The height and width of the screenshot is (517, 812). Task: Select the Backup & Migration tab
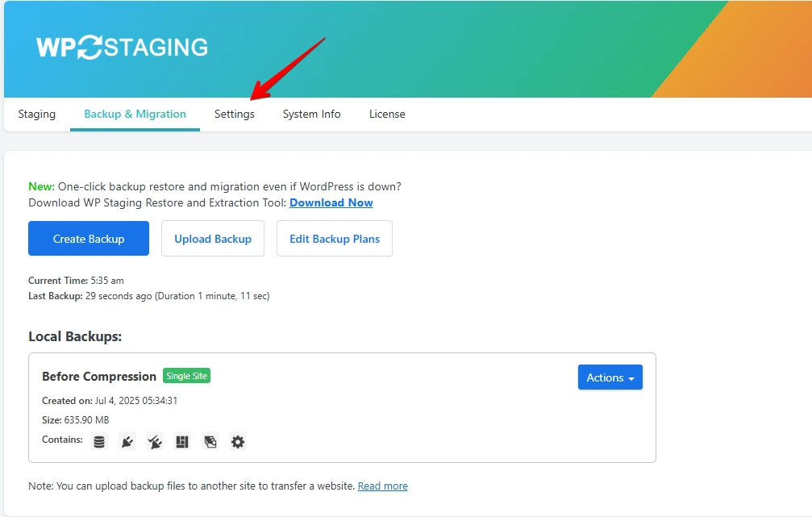click(135, 114)
